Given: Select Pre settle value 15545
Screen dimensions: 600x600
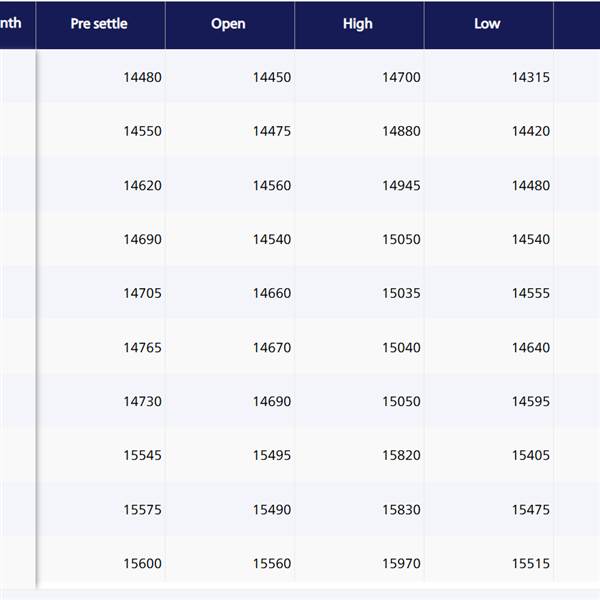Looking at the screenshot, I should (142, 455).
